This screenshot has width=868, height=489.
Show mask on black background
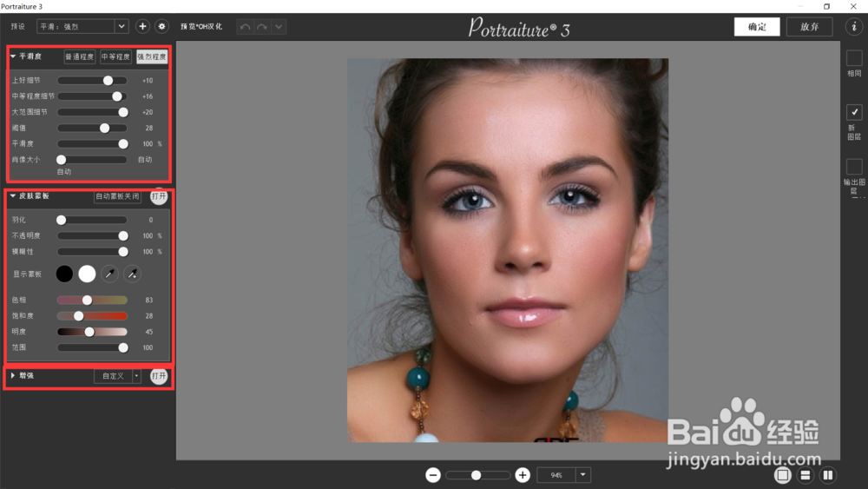click(64, 274)
